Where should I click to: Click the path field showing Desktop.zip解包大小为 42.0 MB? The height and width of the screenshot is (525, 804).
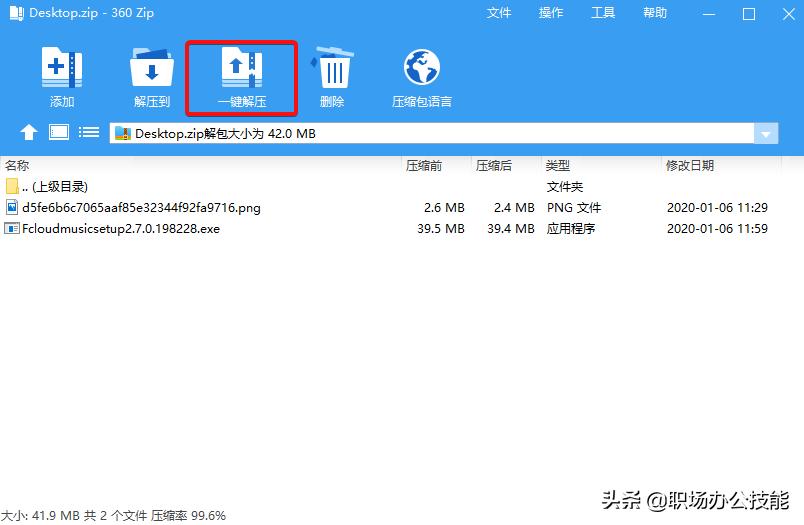point(431,133)
